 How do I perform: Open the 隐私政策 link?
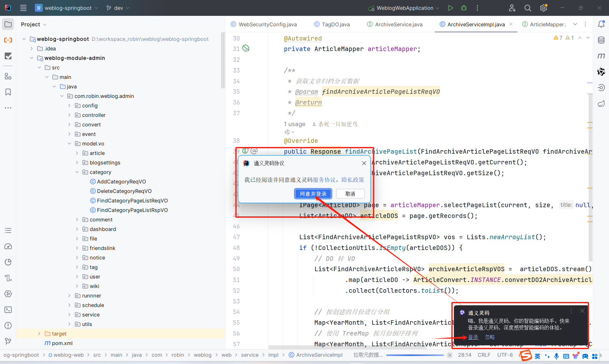point(353,180)
